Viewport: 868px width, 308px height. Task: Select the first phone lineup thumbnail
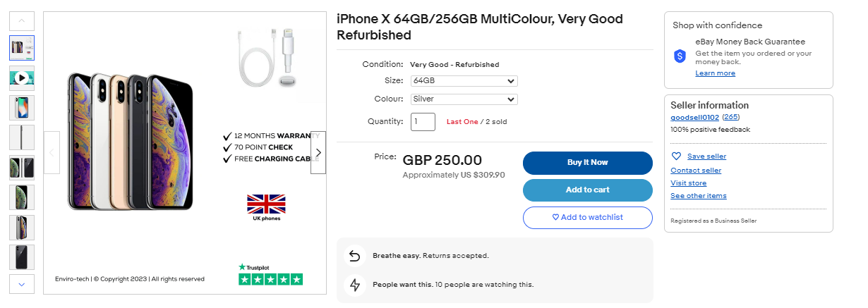22,47
